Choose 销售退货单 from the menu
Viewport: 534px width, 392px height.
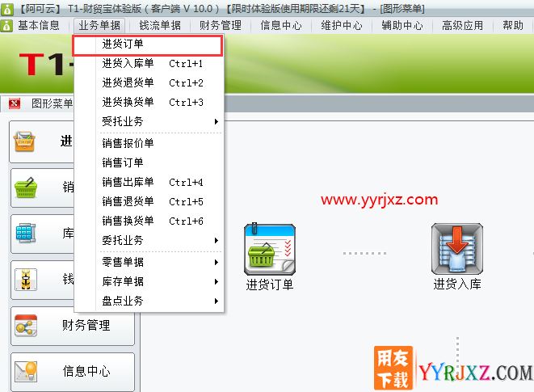tap(149, 201)
